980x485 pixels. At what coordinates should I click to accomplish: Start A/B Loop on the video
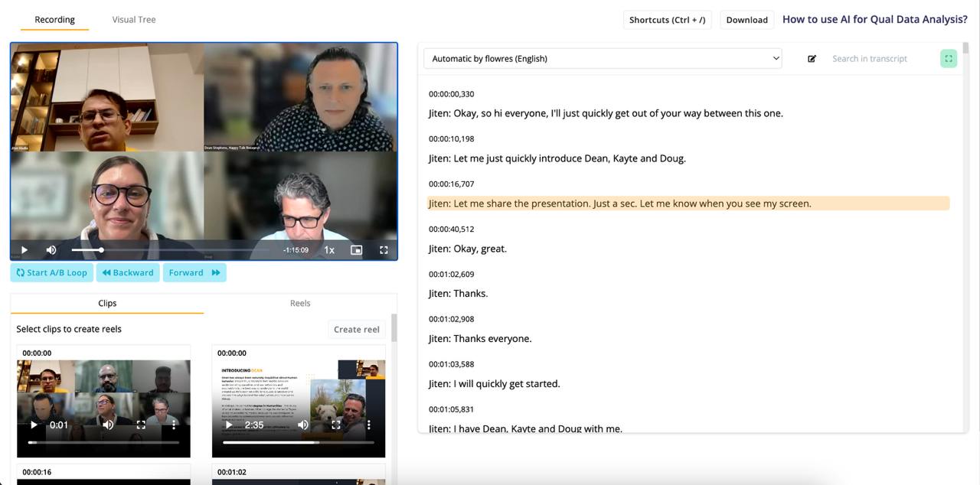click(51, 273)
